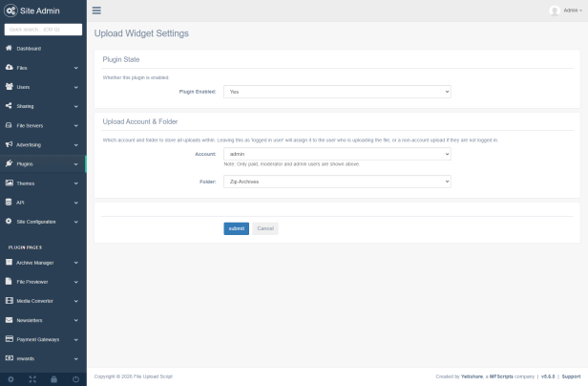Click the Quick search input field
Screen dimensions: 588x386
43,30
